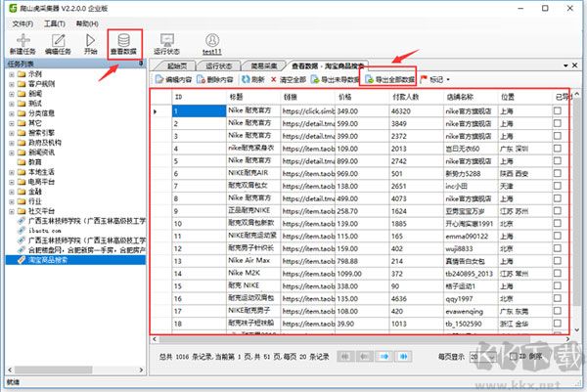Image resolution: width=587 pixels, height=392 pixels.
Task: Click 导出全部数据 (Export All Data) button
Action: [x=389, y=79]
